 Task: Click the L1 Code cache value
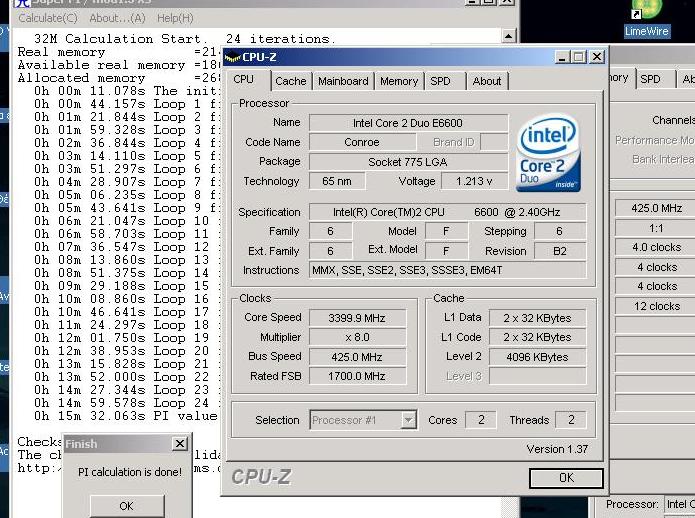537,337
